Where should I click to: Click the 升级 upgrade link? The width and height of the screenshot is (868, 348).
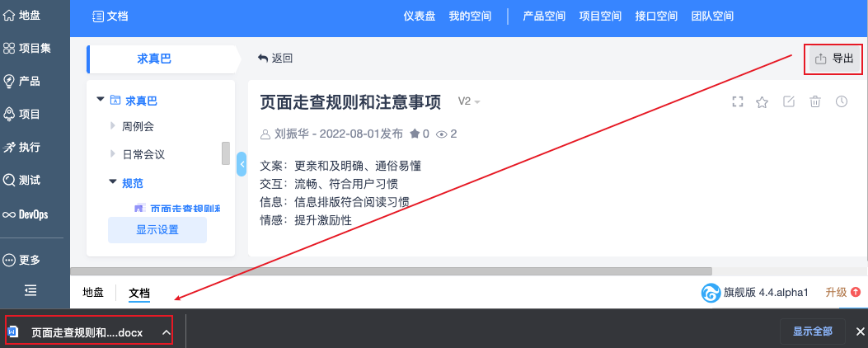coord(842,292)
